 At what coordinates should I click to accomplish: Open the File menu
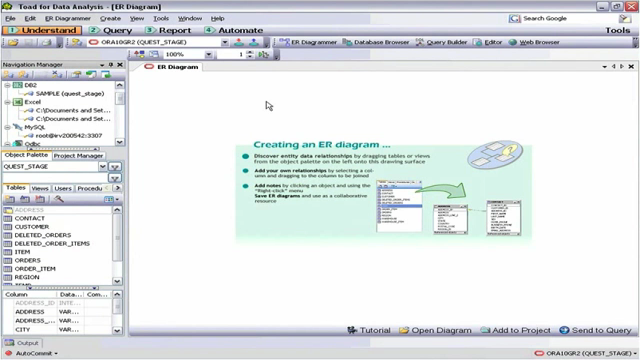10,18
